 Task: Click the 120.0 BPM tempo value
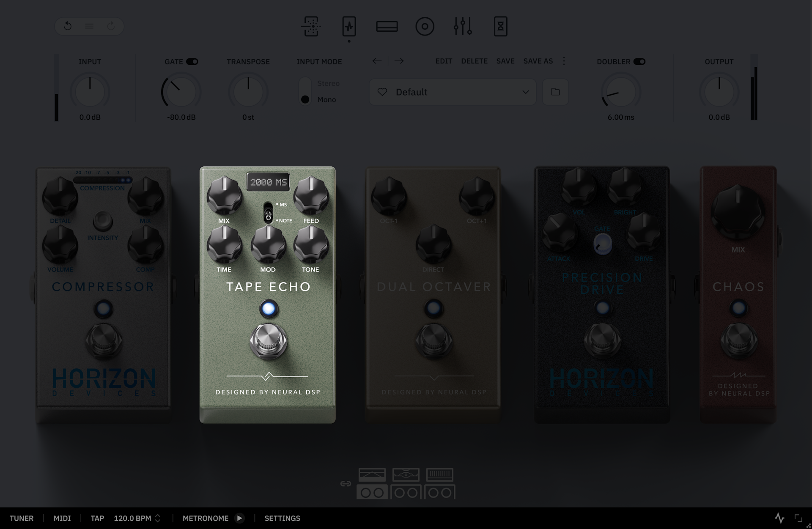coord(132,518)
